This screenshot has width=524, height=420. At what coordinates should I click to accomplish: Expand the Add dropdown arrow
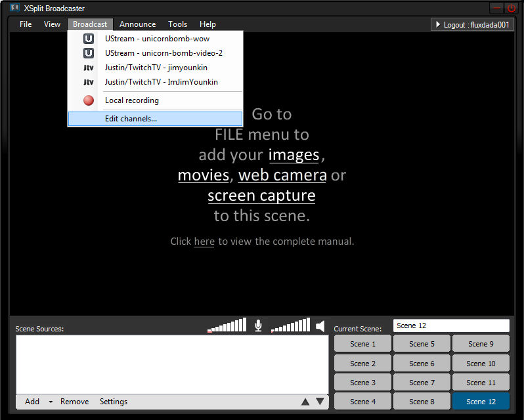[51, 402]
